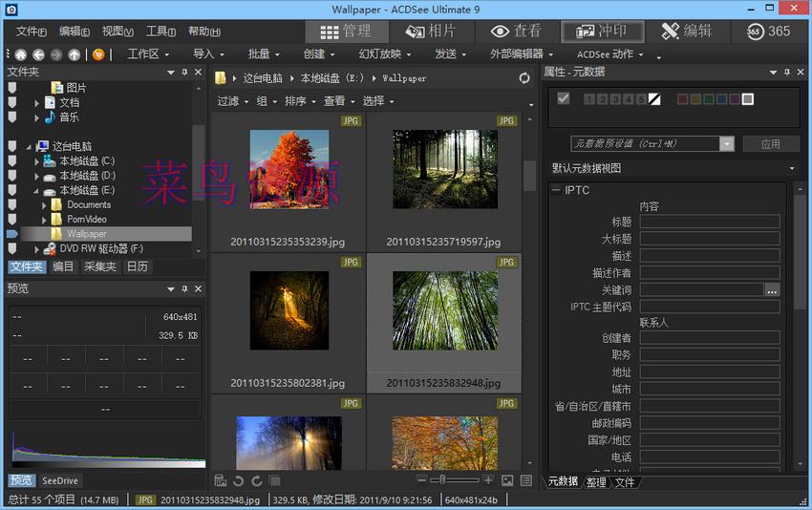
Task: Pin the 预览 preview panel
Action: point(185,289)
